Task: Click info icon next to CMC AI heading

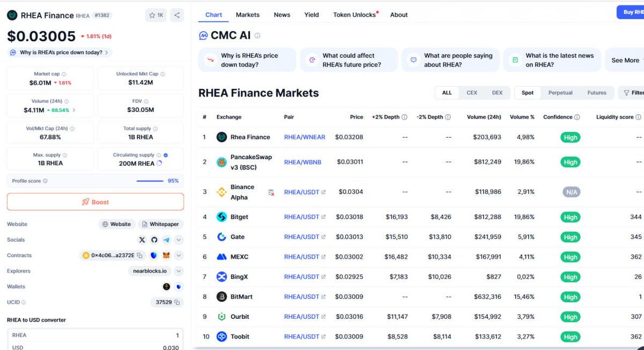Action: pos(258,36)
